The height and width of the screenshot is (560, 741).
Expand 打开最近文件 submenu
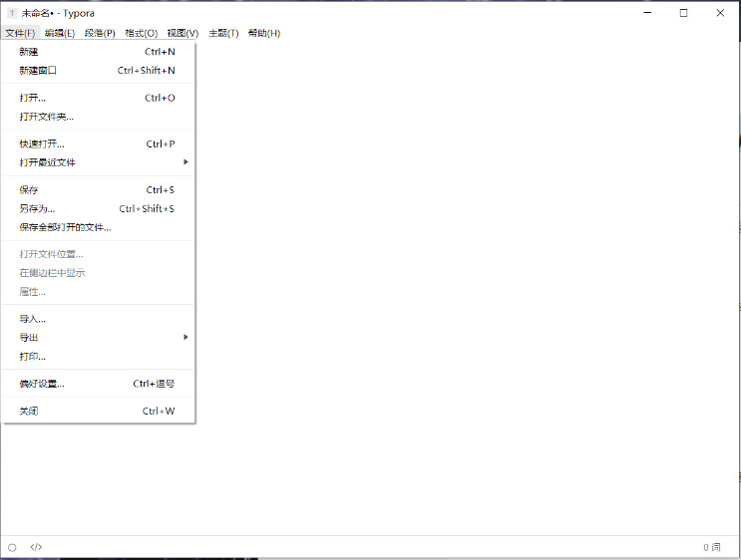99,162
